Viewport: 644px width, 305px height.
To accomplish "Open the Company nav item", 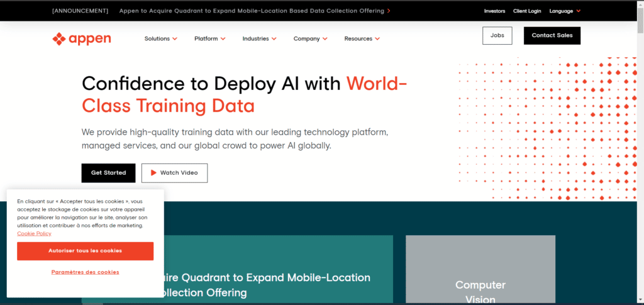I will 306,38.
